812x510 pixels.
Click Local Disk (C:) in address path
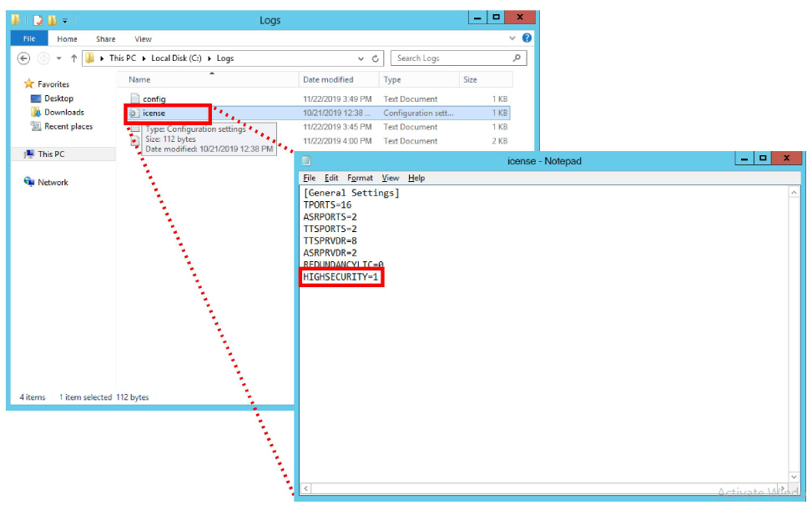[x=176, y=58]
